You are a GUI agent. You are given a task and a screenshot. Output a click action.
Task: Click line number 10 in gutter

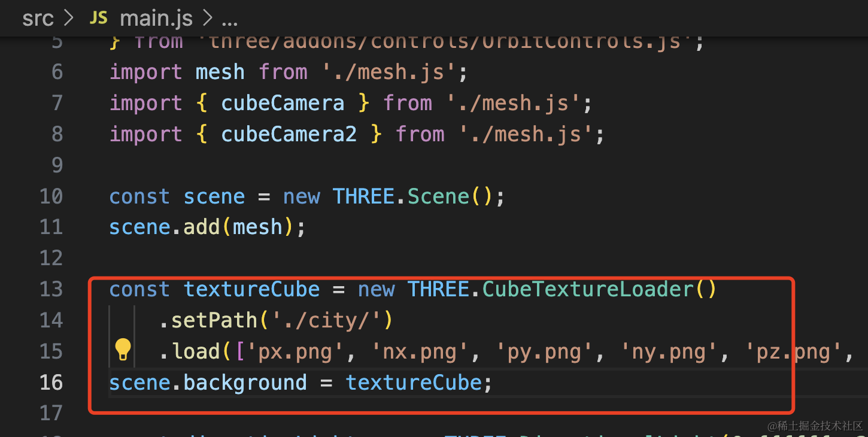[x=51, y=196]
